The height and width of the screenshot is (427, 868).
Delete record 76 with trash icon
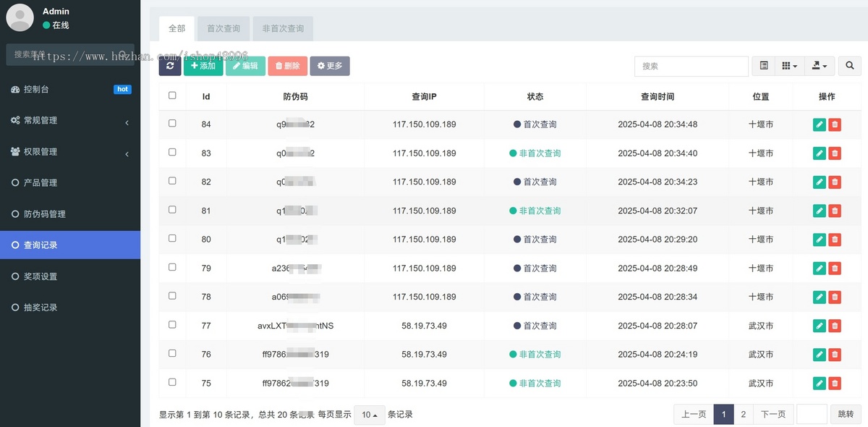tap(835, 355)
